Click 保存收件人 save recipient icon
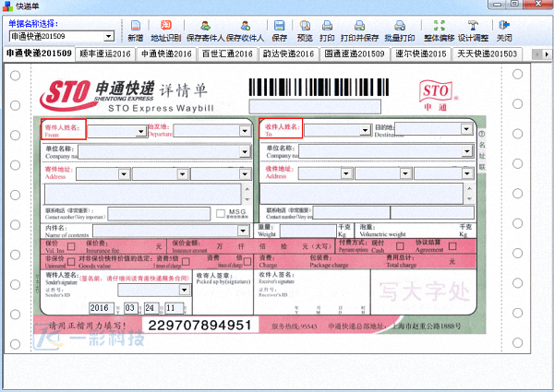Screen dimensions: 554x392 point(246,30)
